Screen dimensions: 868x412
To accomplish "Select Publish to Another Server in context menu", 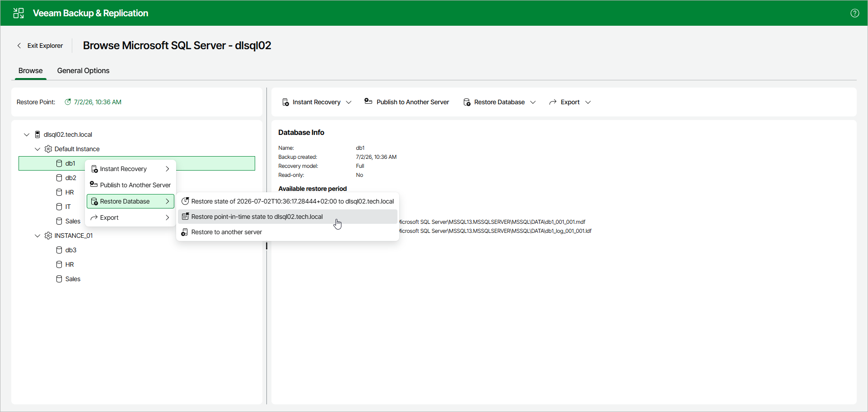I will click(x=131, y=185).
